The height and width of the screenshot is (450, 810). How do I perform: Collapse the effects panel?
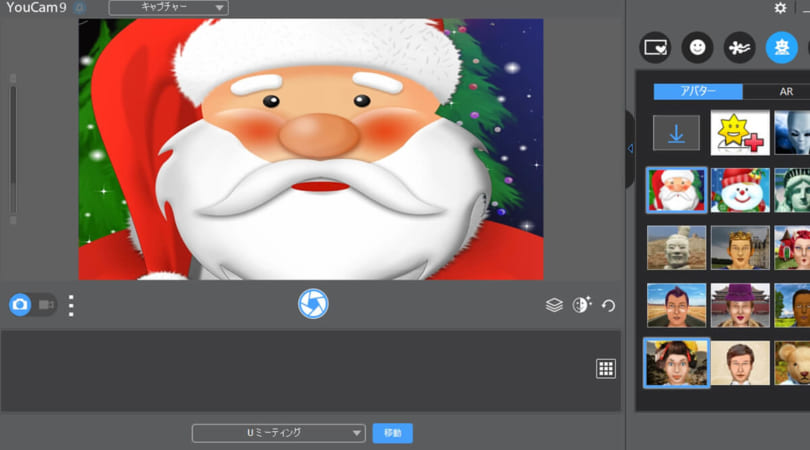pos(630,149)
